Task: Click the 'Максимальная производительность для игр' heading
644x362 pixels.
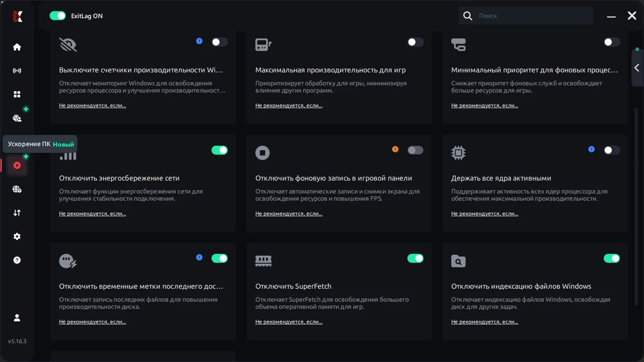Action: (330, 70)
